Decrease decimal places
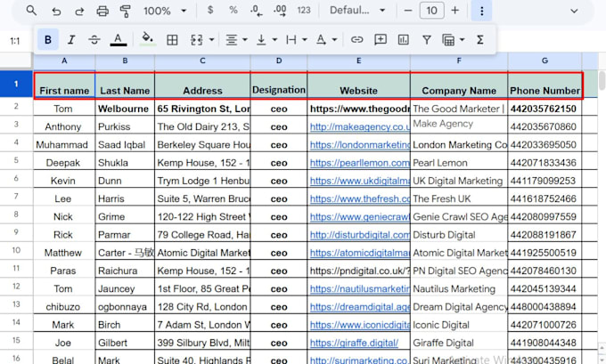Image resolution: width=606 pixels, height=364 pixels. tap(257, 11)
